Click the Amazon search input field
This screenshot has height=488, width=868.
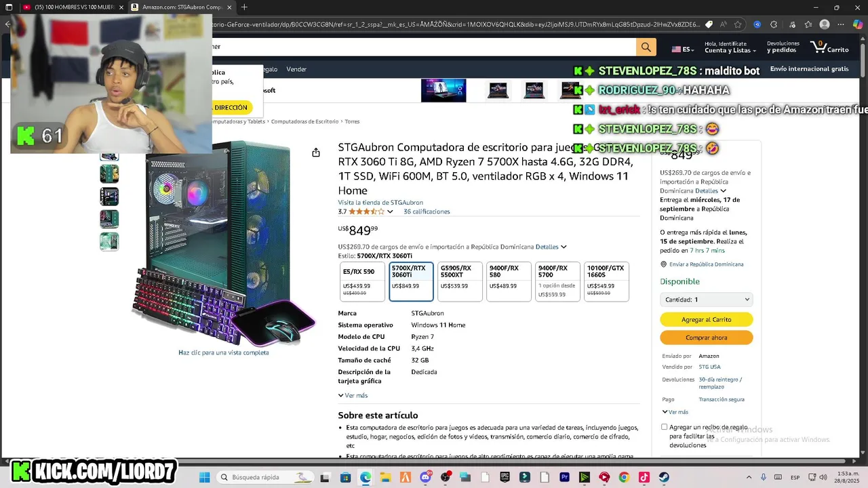[424, 47]
